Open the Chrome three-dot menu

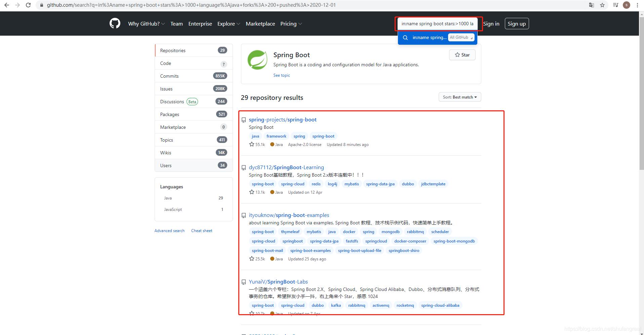(637, 5)
